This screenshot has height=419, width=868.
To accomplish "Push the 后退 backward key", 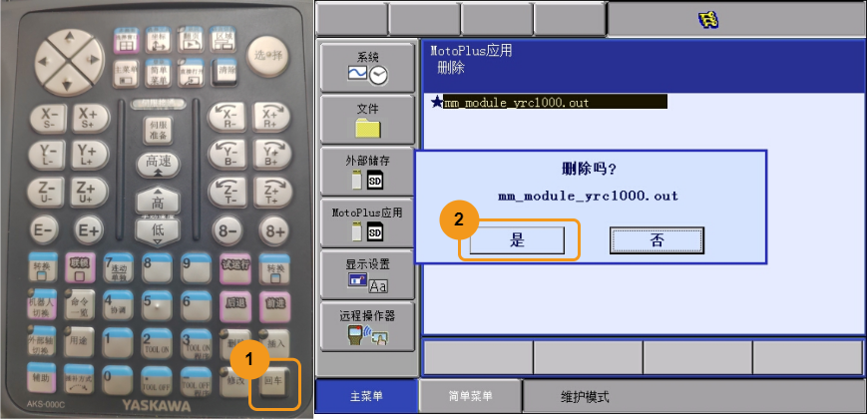I will tap(235, 305).
